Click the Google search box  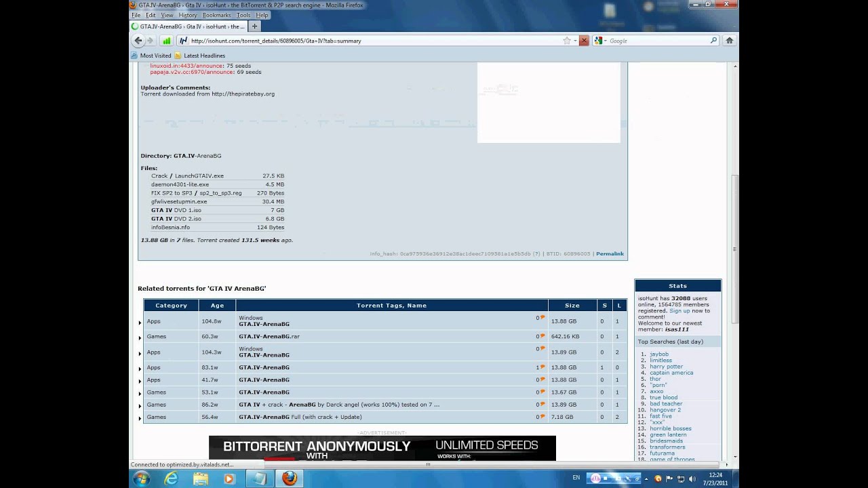[x=656, y=41]
